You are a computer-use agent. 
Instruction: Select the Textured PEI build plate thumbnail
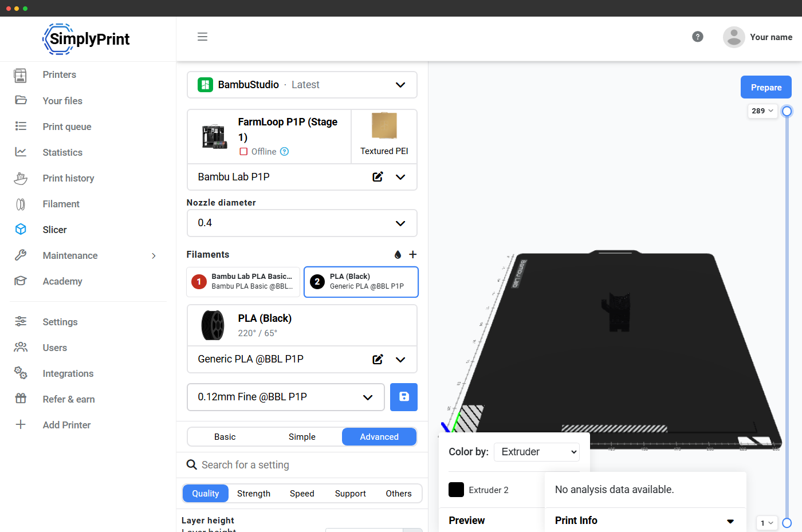384,126
